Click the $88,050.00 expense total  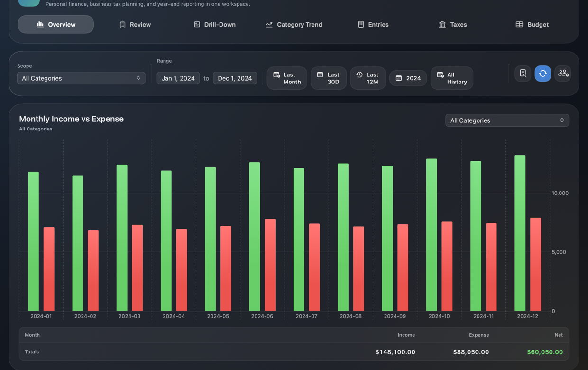pyautogui.click(x=471, y=352)
